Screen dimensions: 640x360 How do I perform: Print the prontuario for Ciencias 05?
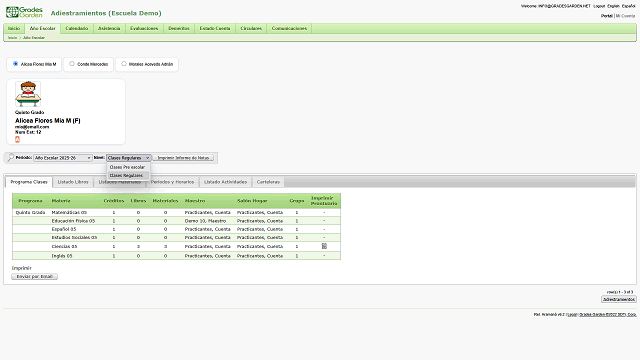[x=324, y=246]
